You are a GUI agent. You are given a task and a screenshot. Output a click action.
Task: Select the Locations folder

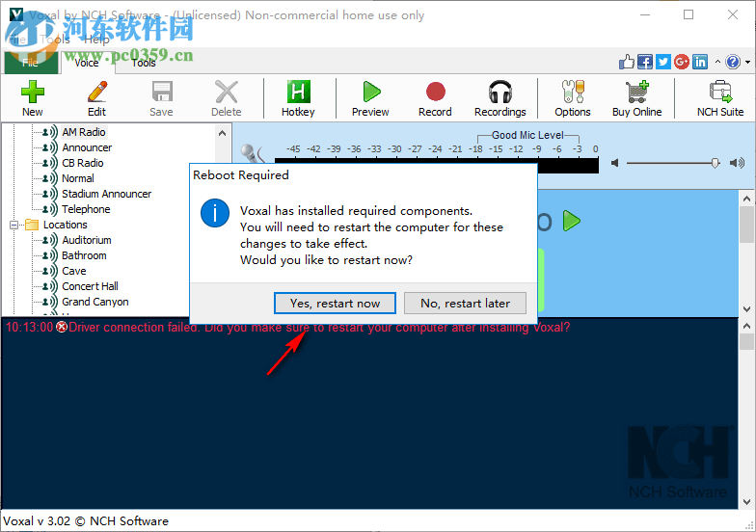[66, 225]
